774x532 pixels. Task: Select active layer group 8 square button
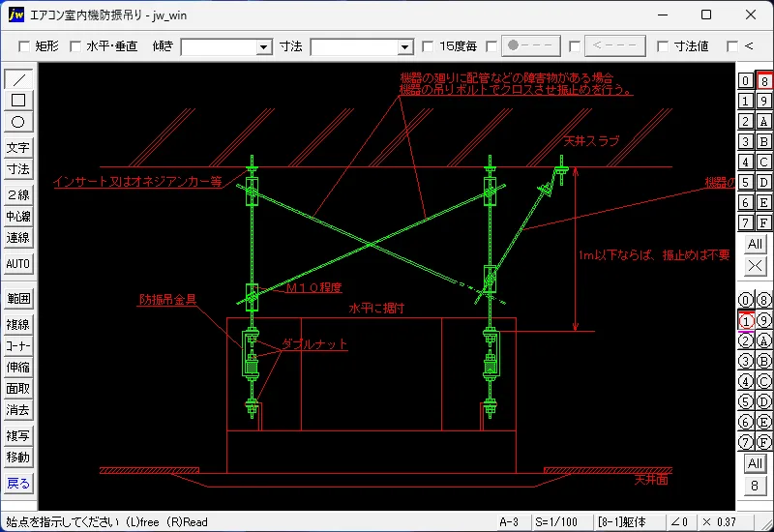click(x=764, y=80)
